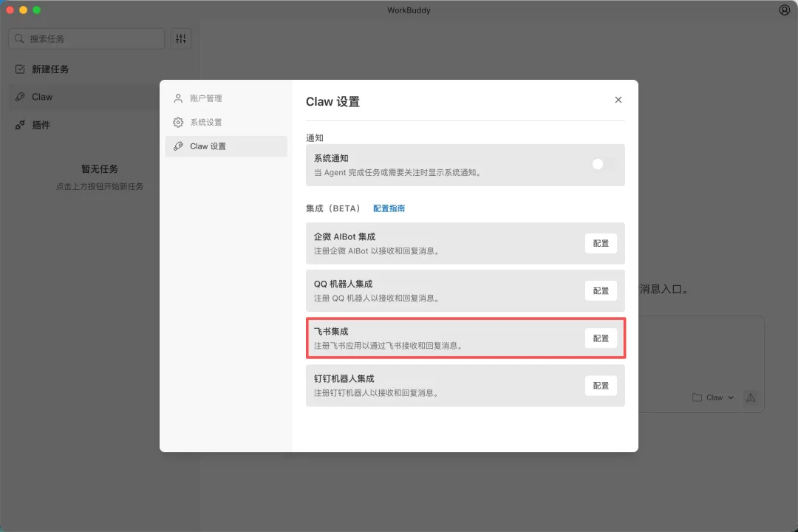
Task: Click the 系统设置 gear icon
Action: tap(178, 122)
